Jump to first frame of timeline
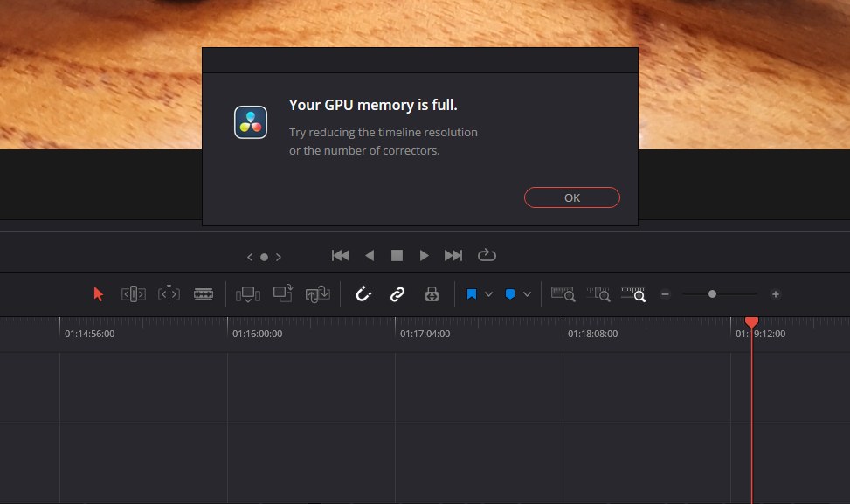 (341, 255)
